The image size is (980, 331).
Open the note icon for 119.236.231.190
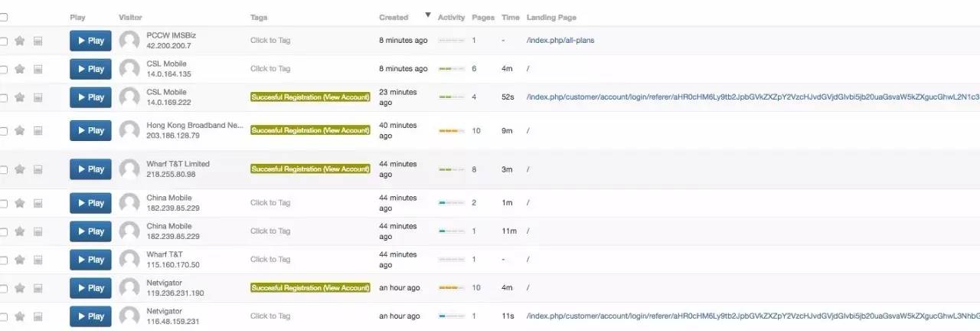(x=38, y=288)
